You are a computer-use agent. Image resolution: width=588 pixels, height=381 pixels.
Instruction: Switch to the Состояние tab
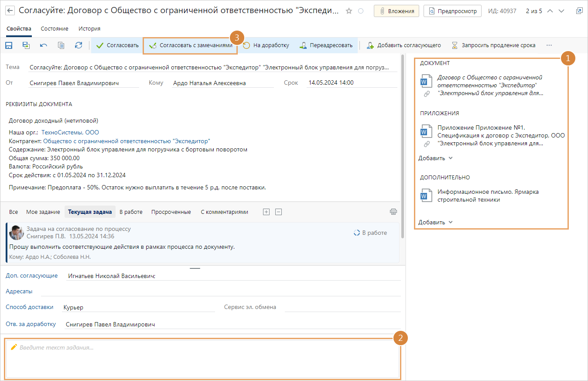[x=55, y=29]
